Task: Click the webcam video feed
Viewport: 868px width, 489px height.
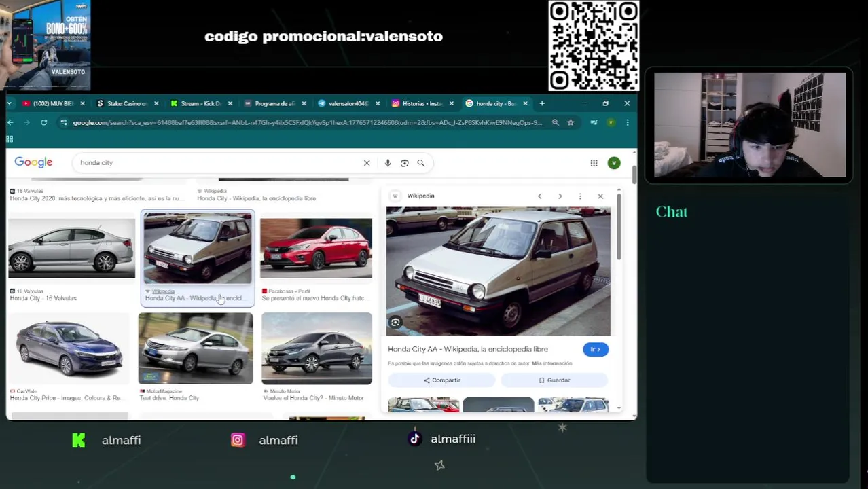Action: 750,125
